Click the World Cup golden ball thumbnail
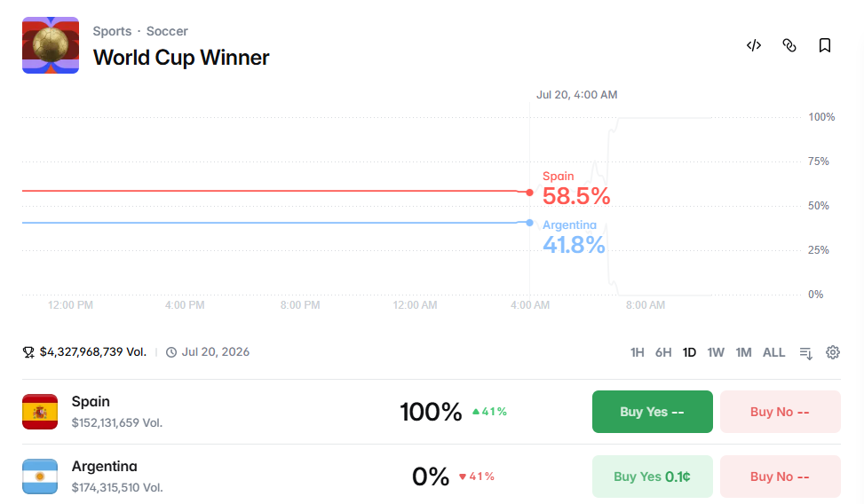This screenshot has width=864, height=504. pos(51,45)
